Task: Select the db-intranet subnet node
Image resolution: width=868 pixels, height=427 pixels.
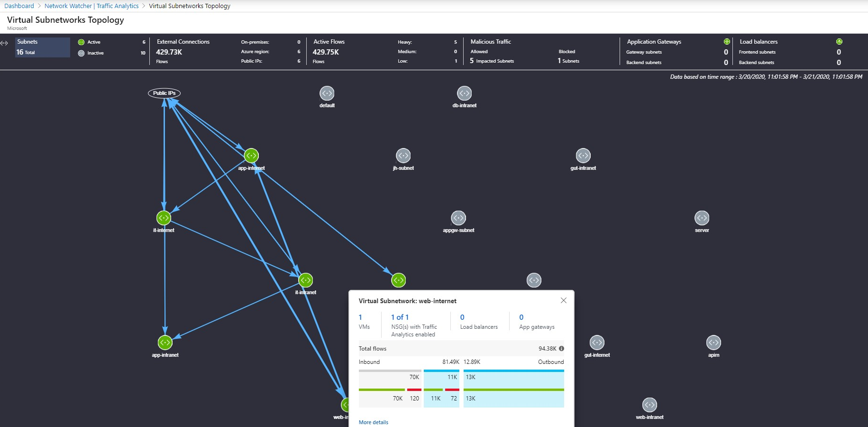Action: coord(465,93)
